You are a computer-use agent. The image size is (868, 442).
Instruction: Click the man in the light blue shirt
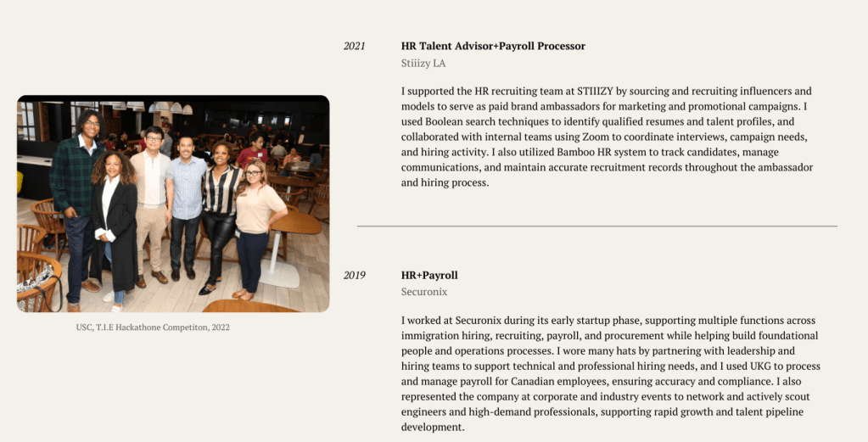click(186, 199)
